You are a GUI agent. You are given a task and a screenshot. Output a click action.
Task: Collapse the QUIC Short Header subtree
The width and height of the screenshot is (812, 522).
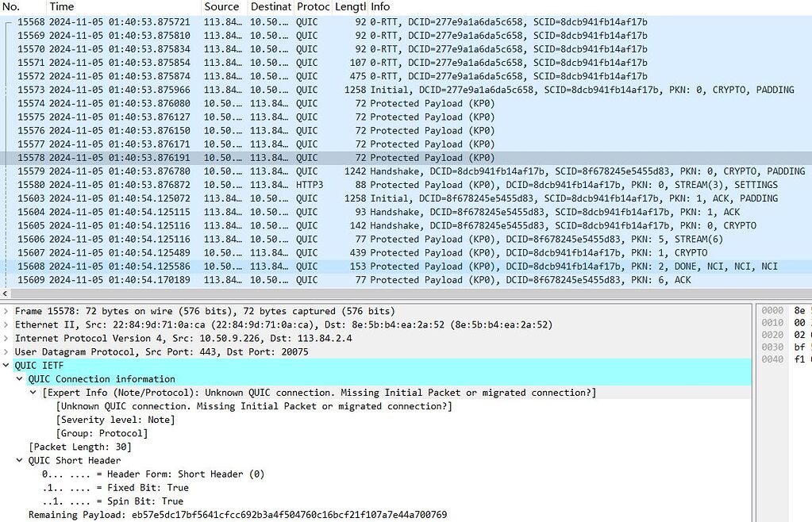tap(19, 460)
